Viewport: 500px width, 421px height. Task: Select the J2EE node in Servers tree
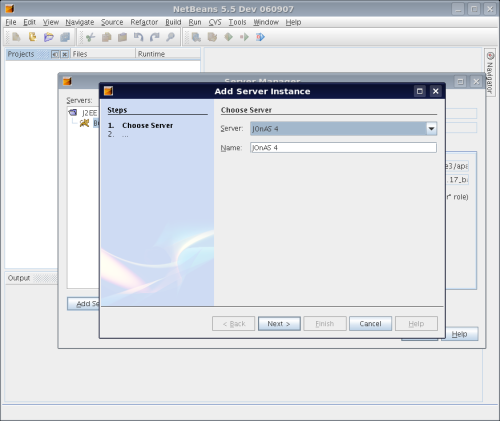[x=89, y=113]
